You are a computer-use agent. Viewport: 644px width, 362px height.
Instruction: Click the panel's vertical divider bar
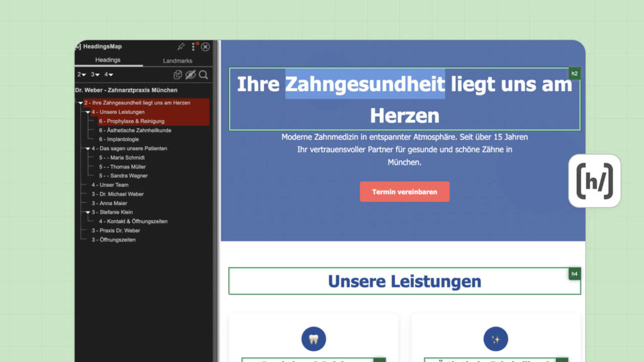pyautogui.click(x=216, y=201)
